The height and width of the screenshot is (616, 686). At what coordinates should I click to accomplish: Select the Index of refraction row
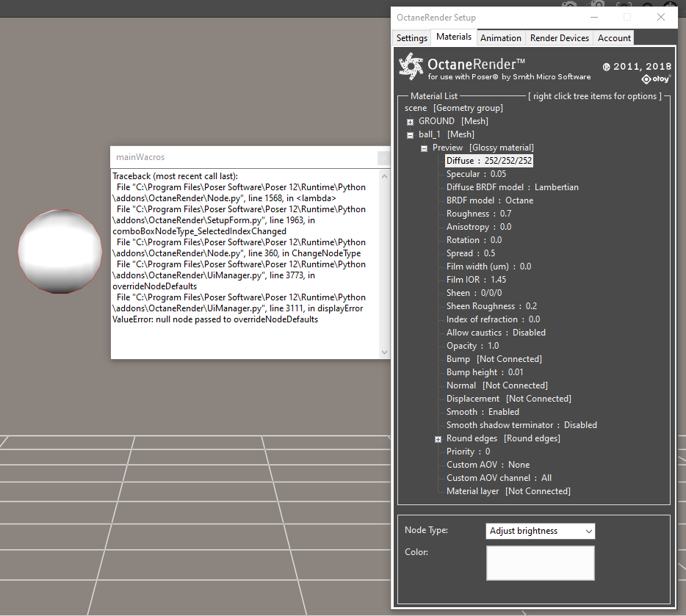point(493,319)
